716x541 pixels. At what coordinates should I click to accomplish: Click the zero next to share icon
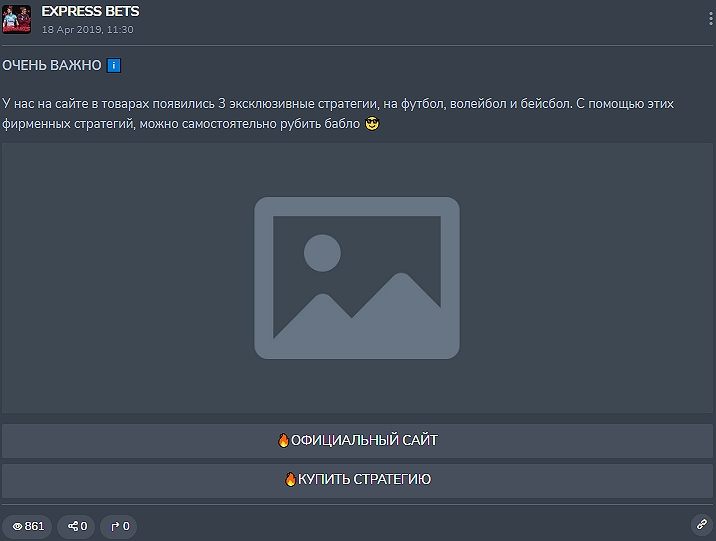pos(84,526)
